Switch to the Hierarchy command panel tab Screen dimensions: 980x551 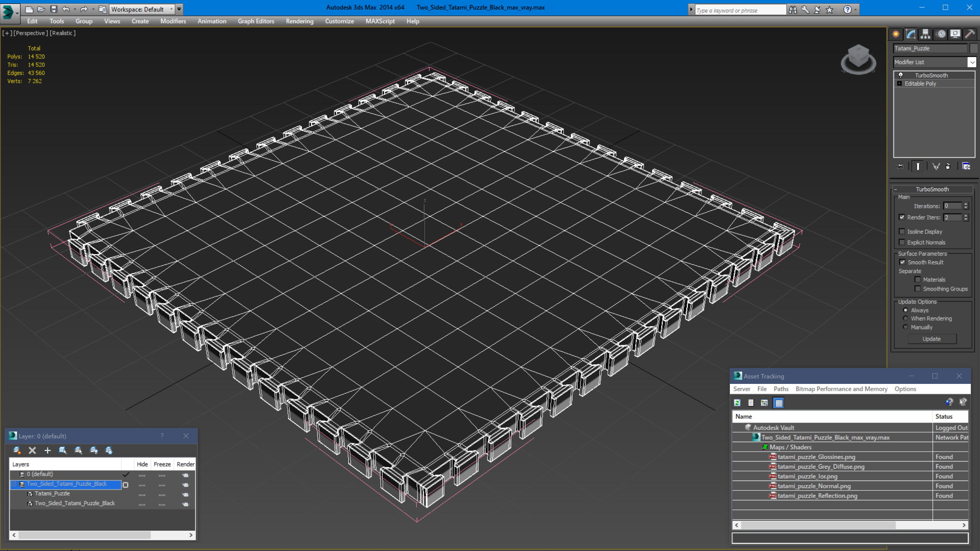pyautogui.click(x=925, y=34)
